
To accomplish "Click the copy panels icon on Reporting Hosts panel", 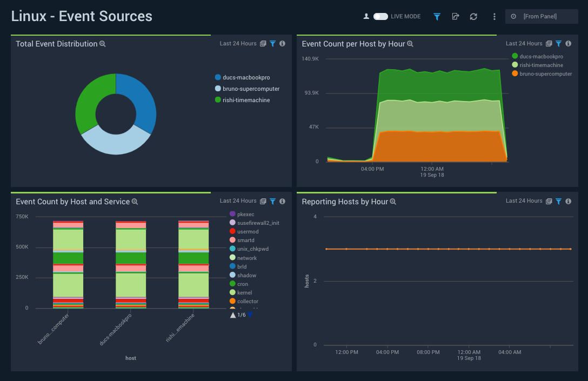I will (548, 201).
